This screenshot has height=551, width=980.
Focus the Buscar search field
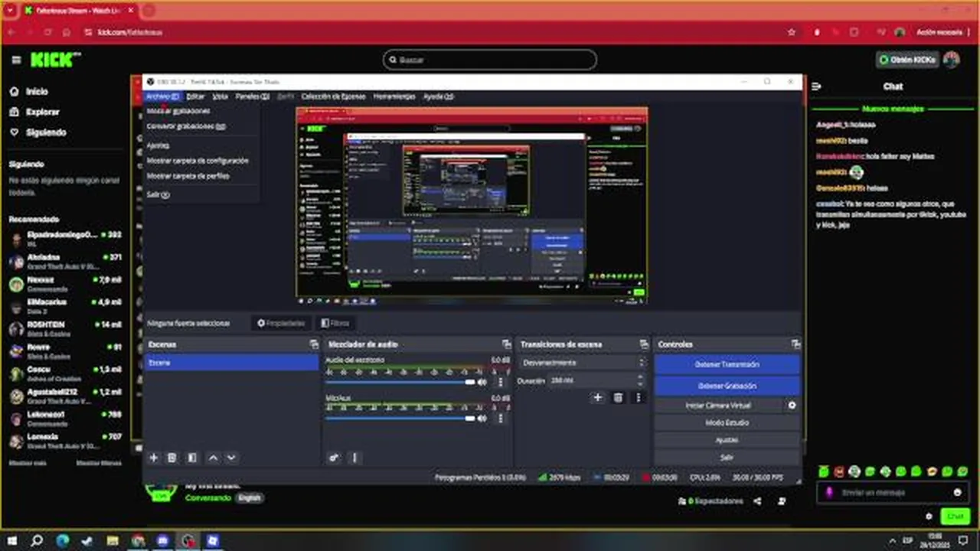(x=490, y=60)
